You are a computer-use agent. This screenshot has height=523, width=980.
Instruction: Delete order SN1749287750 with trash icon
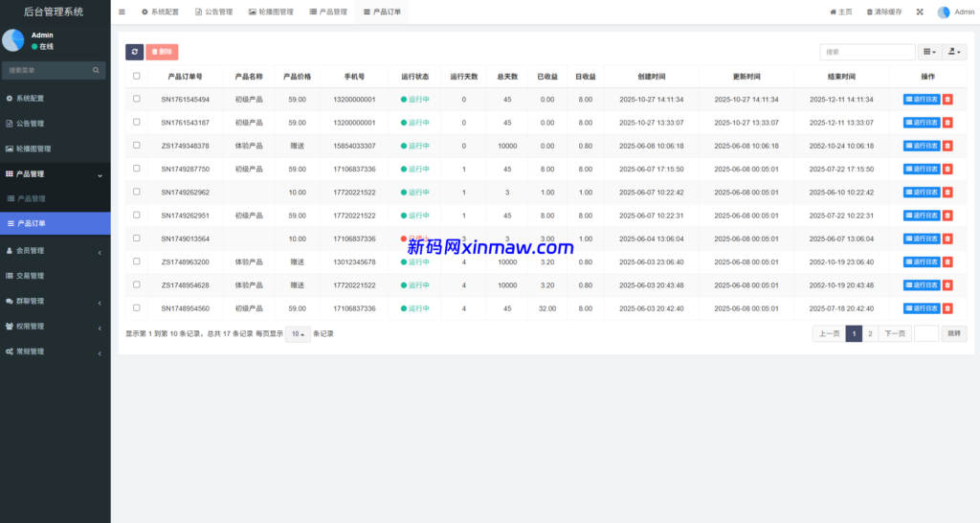coord(947,169)
